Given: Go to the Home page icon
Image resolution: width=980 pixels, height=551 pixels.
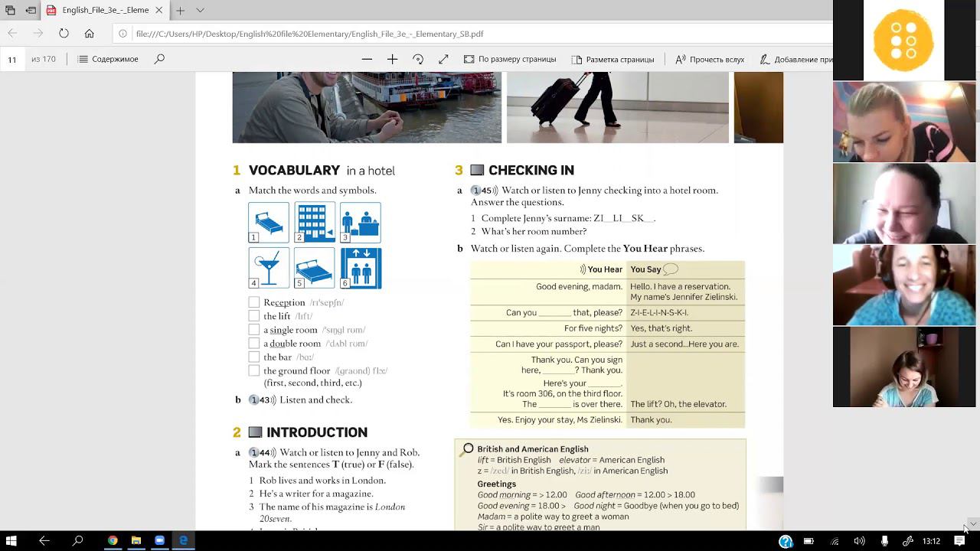Looking at the screenshot, I should [89, 34].
